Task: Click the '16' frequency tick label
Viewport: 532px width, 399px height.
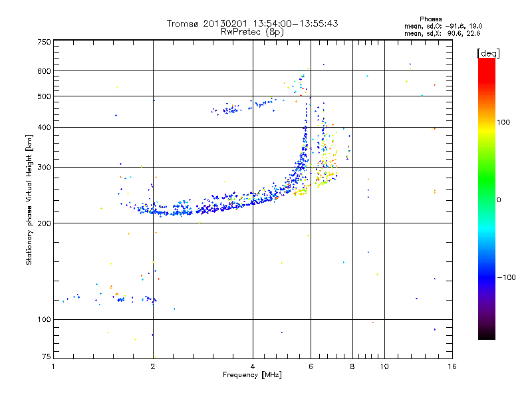Action: tap(452, 366)
